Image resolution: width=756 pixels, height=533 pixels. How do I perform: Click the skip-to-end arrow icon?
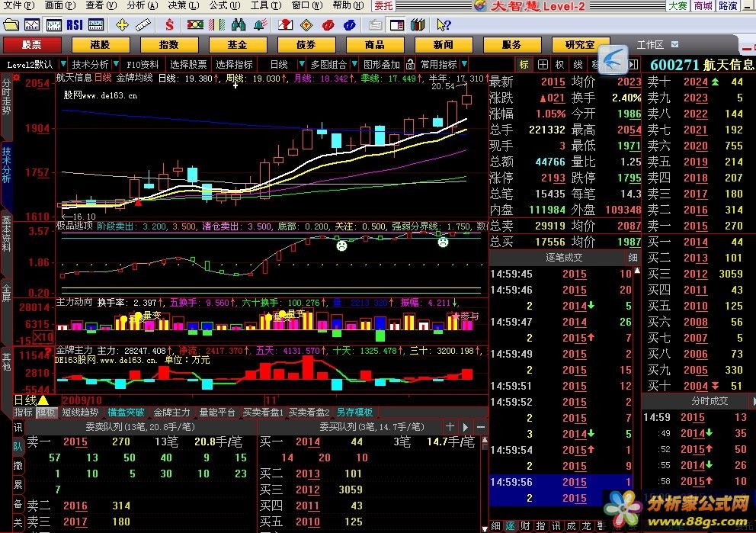(x=633, y=64)
